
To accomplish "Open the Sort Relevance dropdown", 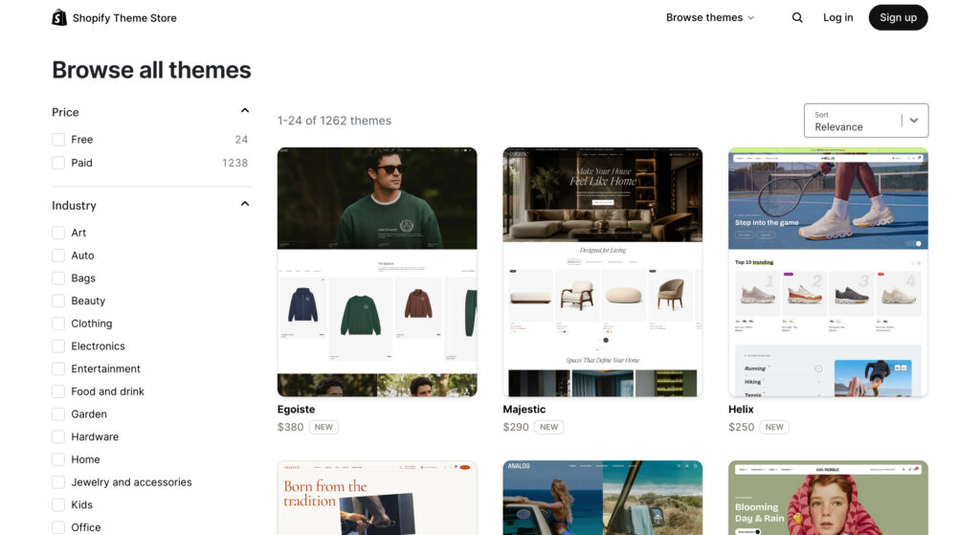I will click(x=865, y=121).
